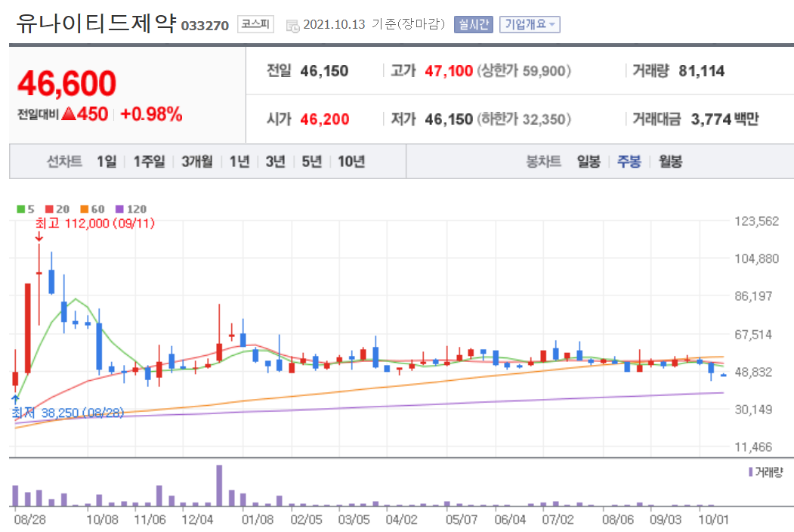The image size is (794, 532).
Task: Switch to the 월봉 candle chart
Action: [670, 162]
